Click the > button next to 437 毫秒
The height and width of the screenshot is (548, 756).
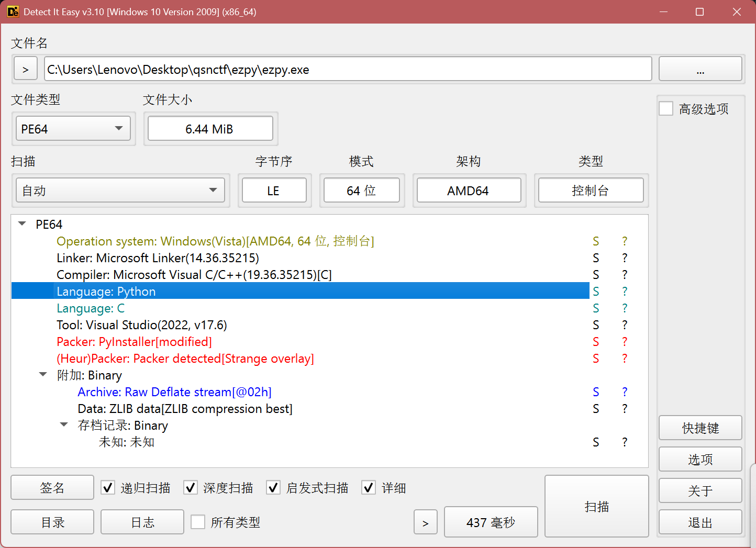426,522
